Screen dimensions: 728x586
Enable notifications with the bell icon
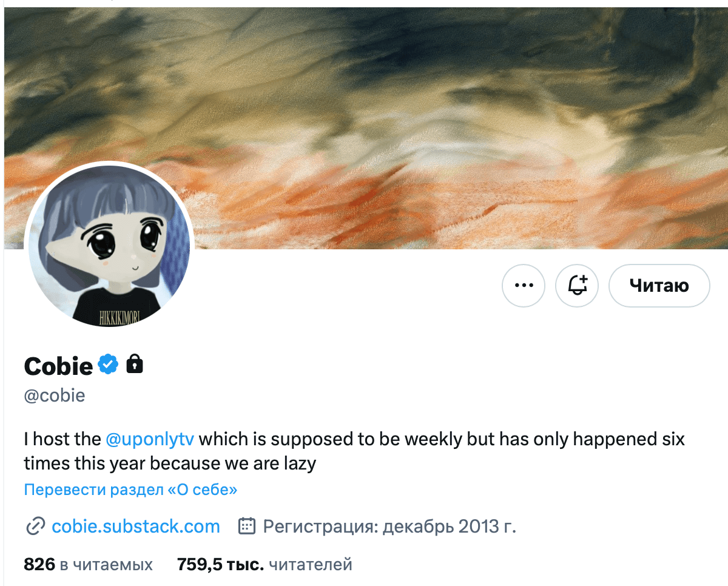coord(577,285)
